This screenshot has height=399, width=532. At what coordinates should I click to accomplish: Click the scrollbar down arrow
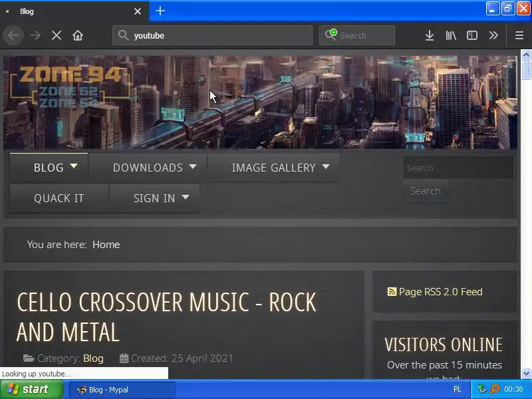tap(526, 374)
